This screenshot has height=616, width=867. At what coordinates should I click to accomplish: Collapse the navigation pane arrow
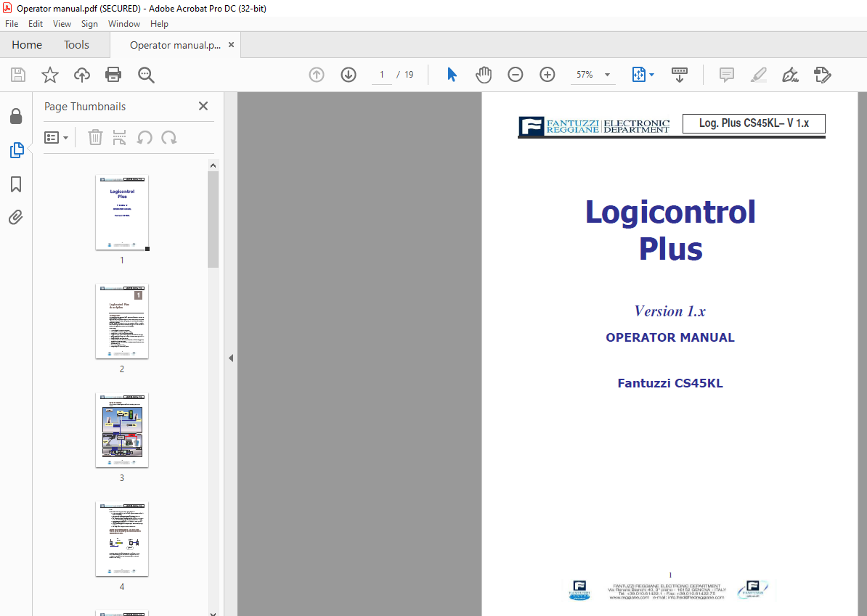coord(231,358)
